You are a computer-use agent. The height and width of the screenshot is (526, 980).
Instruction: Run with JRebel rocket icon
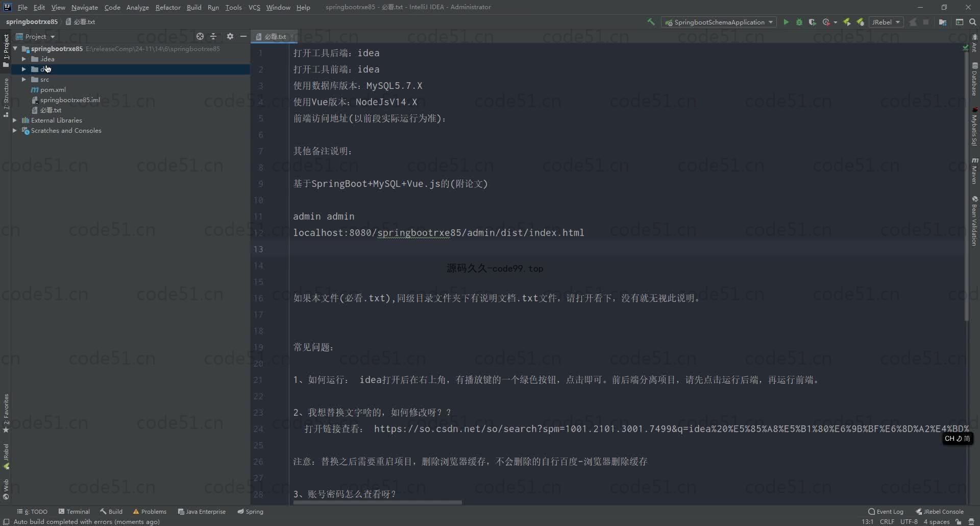(x=847, y=22)
